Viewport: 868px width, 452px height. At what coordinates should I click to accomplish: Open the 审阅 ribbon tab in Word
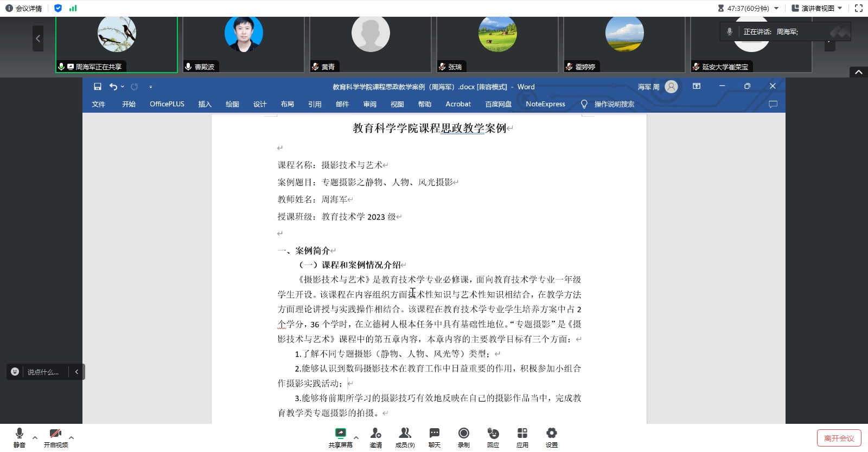tap(369, 104)
